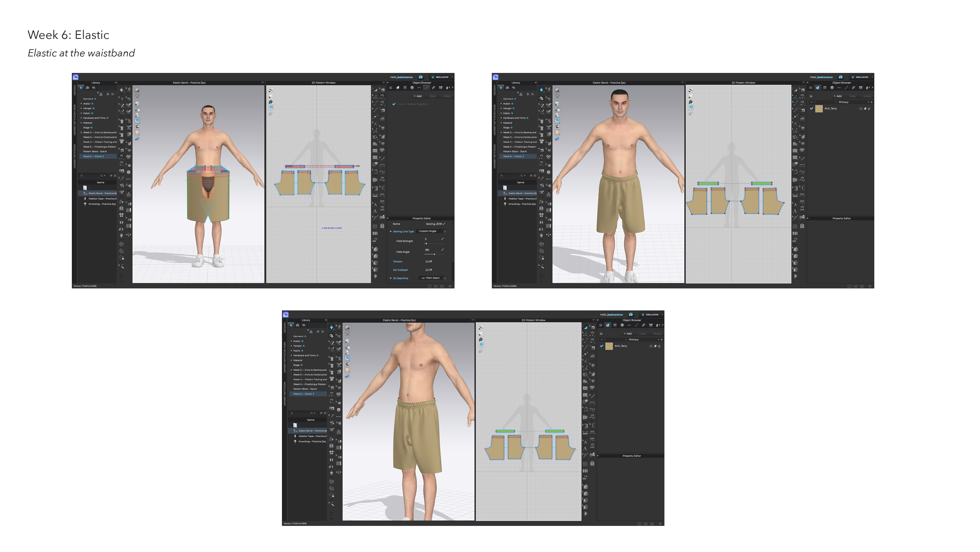Click Add button in top-left Object Browser
Image resolution: width=980 pixels, height=552 pixels.
pyautogui.click(x=418, y=96)
